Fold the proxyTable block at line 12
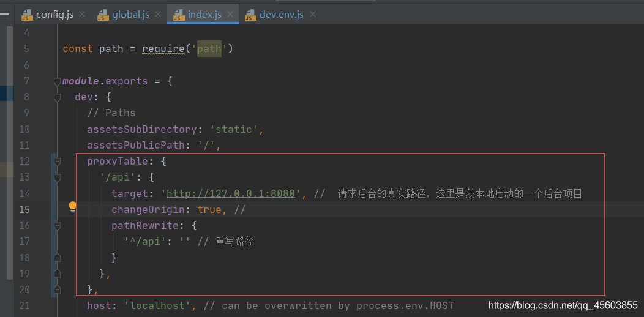This screenshot has width=644, height=317. pos(58,162)
